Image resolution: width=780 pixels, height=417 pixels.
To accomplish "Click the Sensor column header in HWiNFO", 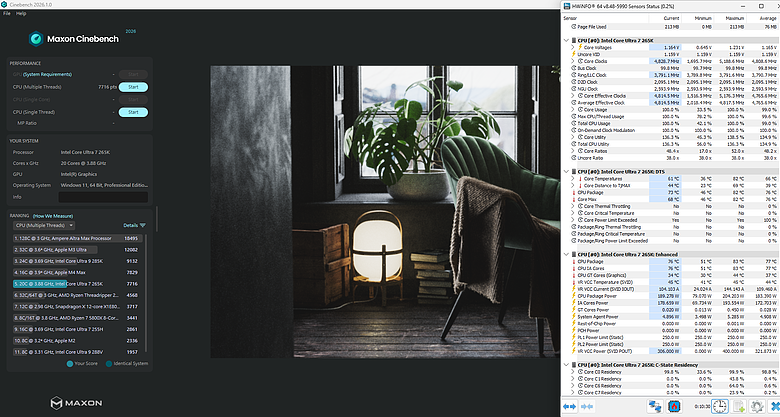I will click(x=570, y=18).
